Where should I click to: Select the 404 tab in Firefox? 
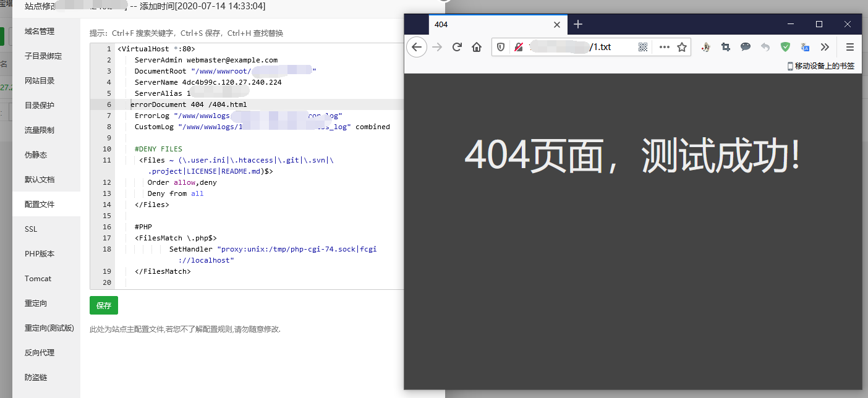[498, 24]
